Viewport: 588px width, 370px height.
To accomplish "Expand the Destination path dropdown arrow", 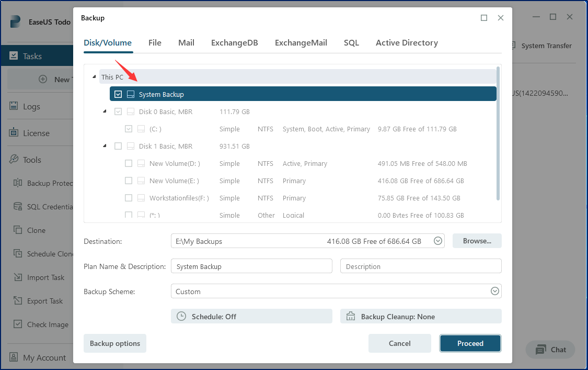I will coord(438,241).
